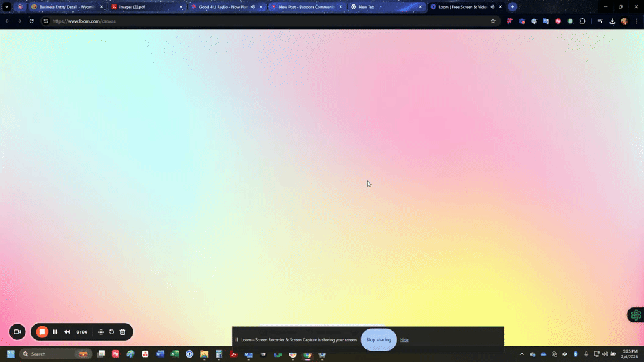Close the images (8).pdf tab

(x=181, y=7)
